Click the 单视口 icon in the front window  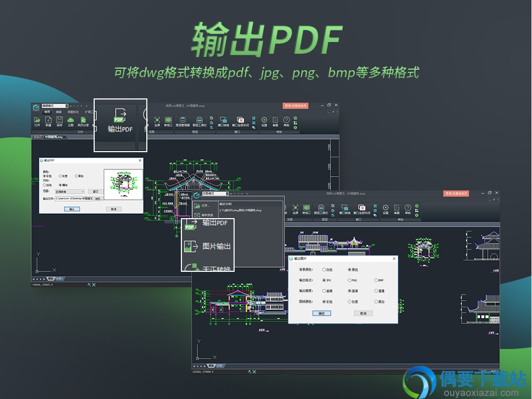point(306,209)
